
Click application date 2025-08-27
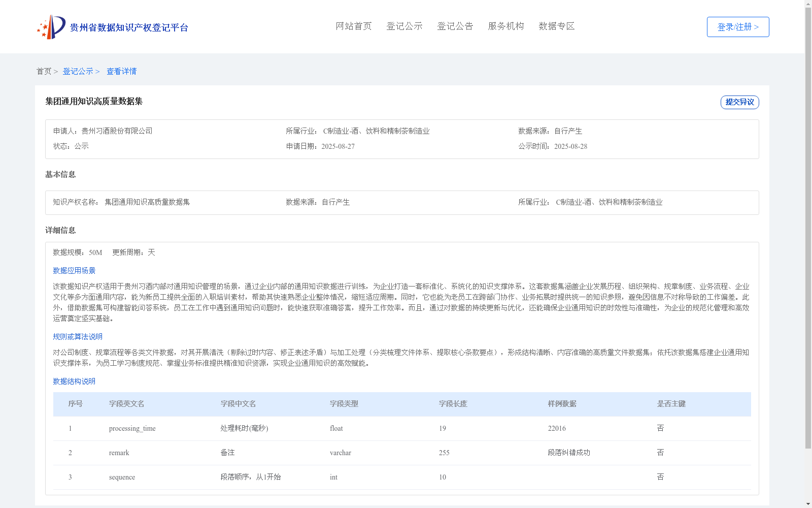tap(338, 146)
